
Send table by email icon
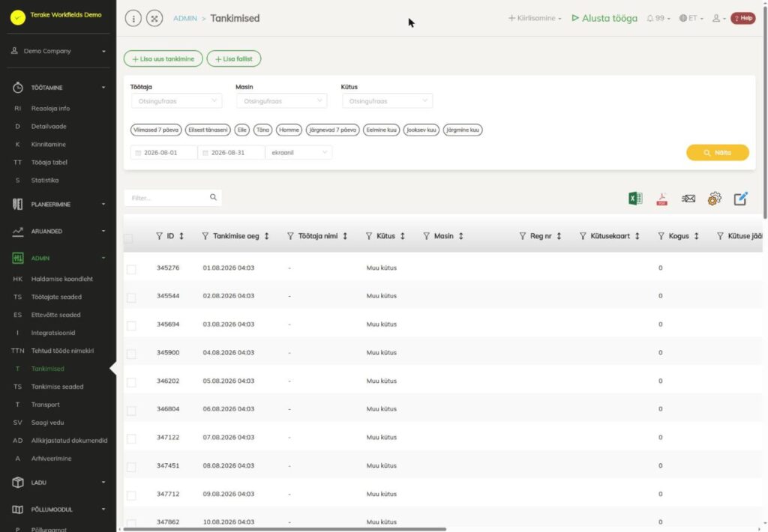point(688,199)
